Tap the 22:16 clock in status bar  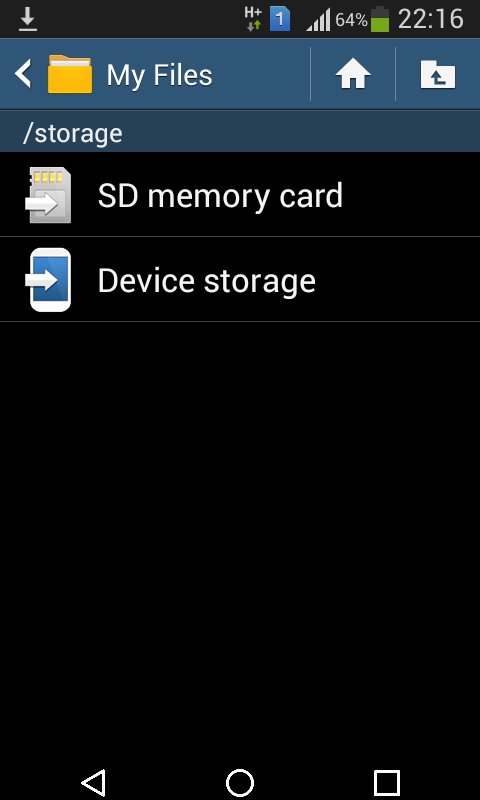(431, 19)
